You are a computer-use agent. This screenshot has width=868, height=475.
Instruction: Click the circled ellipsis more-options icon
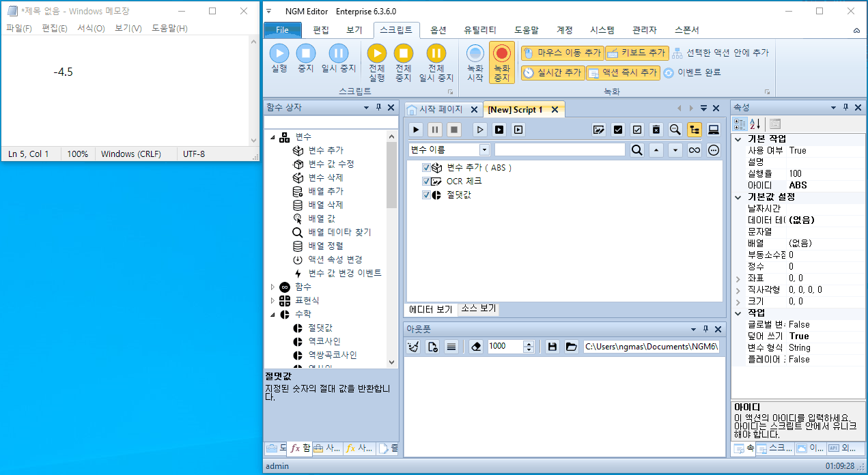tap(714, 150)
